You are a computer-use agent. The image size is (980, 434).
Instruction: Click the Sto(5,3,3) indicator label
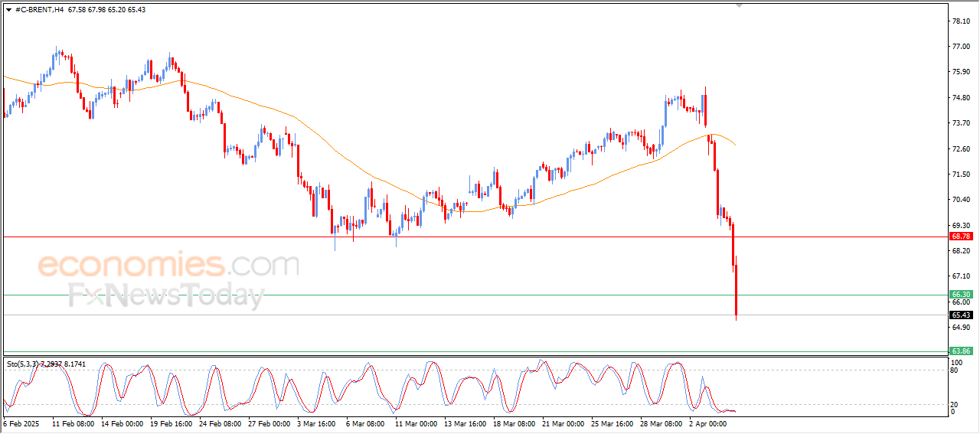(x=47, y=364)
